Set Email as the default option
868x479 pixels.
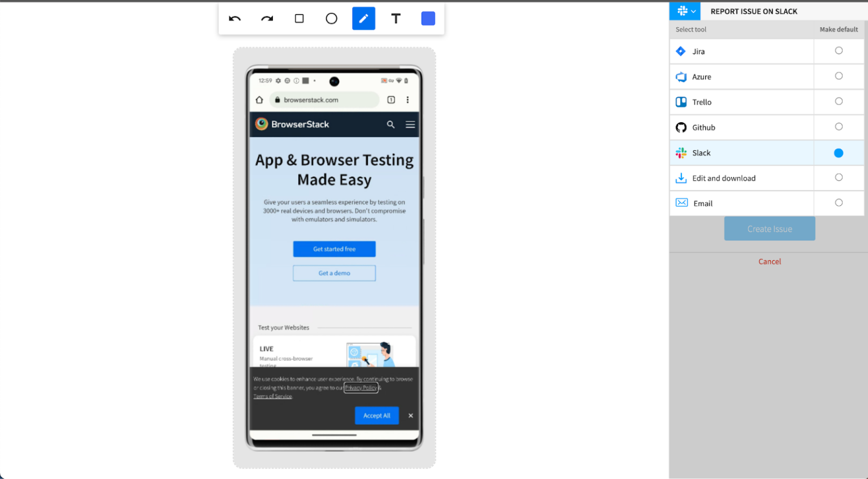click(839, 203)
